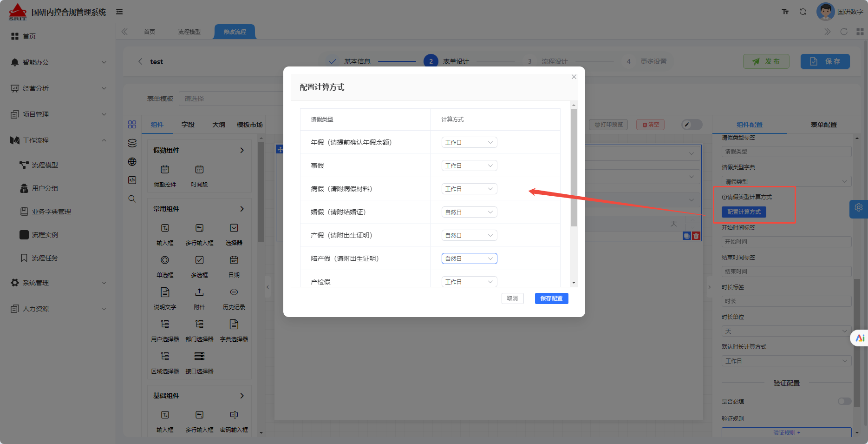This screenshot has width=868, height=444.
Task: Click the hamburger menu collapse icon
Action: [x=119, y=12]
